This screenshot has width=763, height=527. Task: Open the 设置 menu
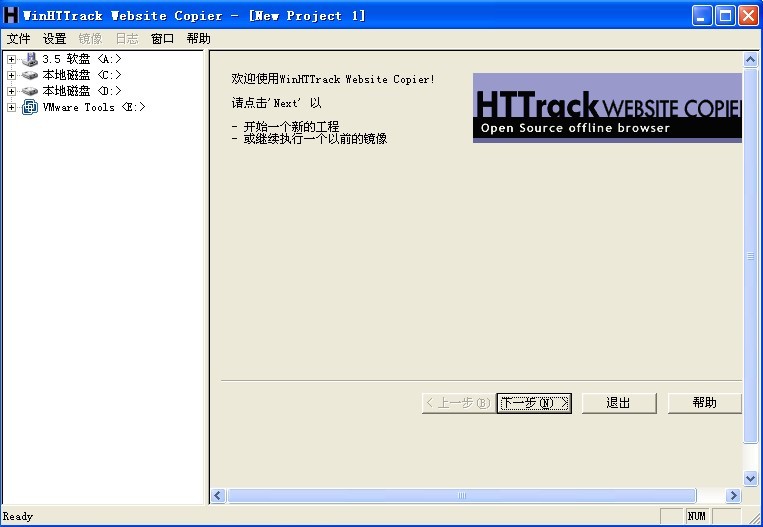54,38
